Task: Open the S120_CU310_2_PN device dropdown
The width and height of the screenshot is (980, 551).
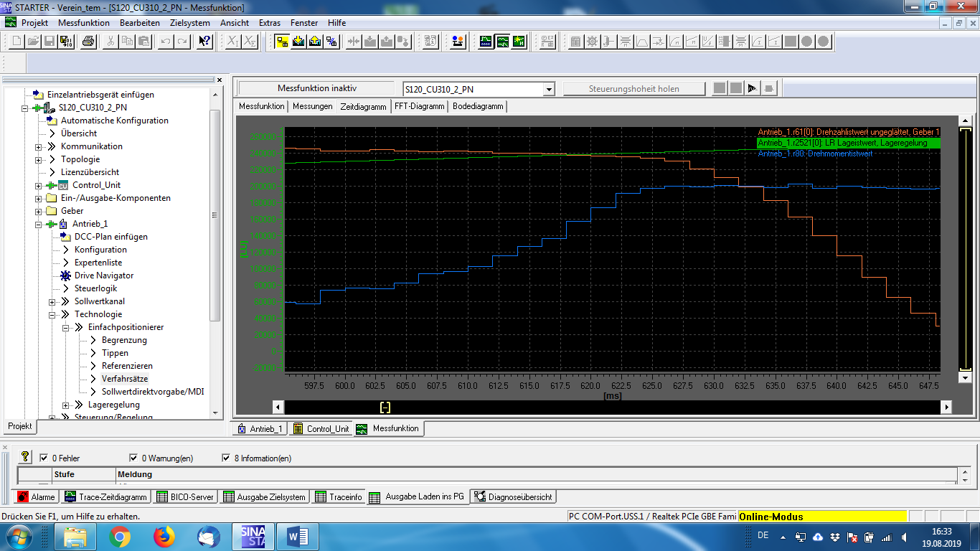Action: [550, 90]
